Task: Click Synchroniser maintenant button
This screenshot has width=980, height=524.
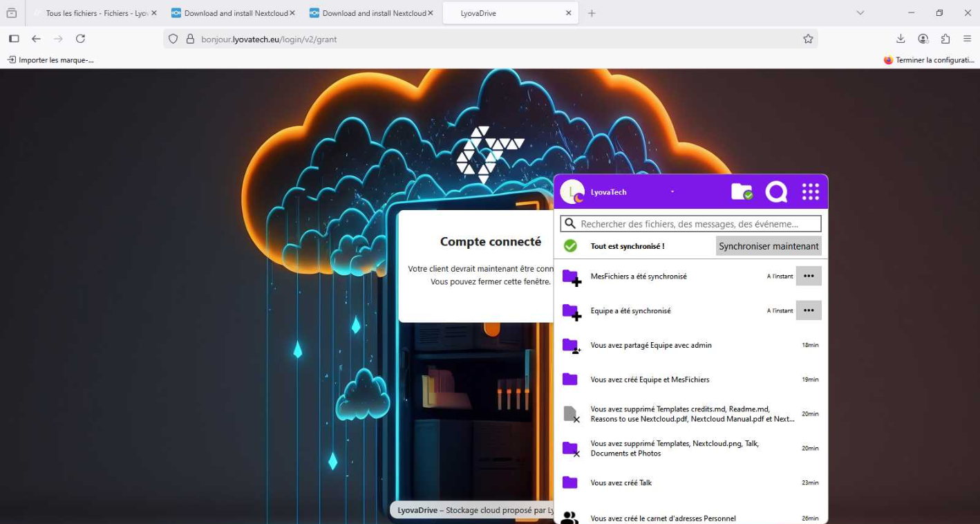Action: (x=769, y=246)
